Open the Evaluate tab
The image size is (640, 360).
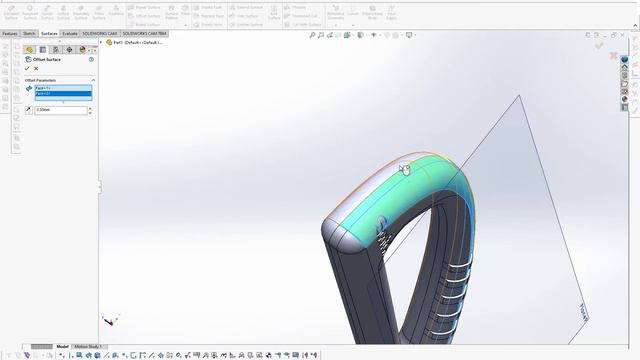[70, 33]
